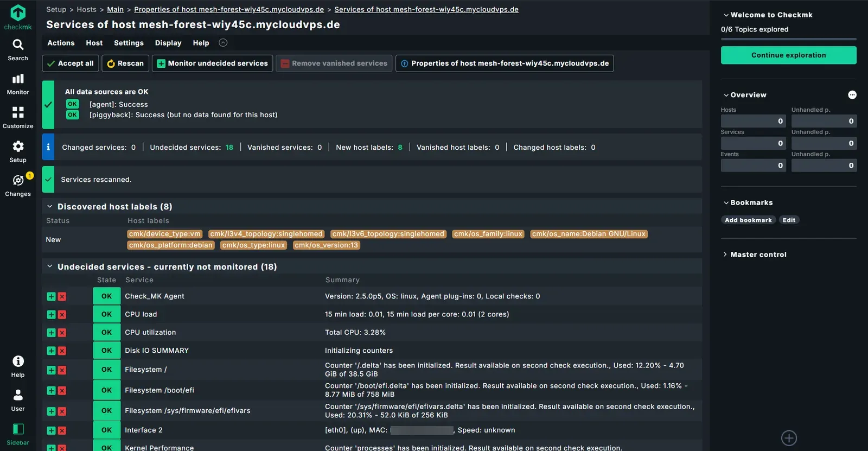Ignore the Interface 2 service
Viewport: 868px width, 451px height.
tap(62, 430)
